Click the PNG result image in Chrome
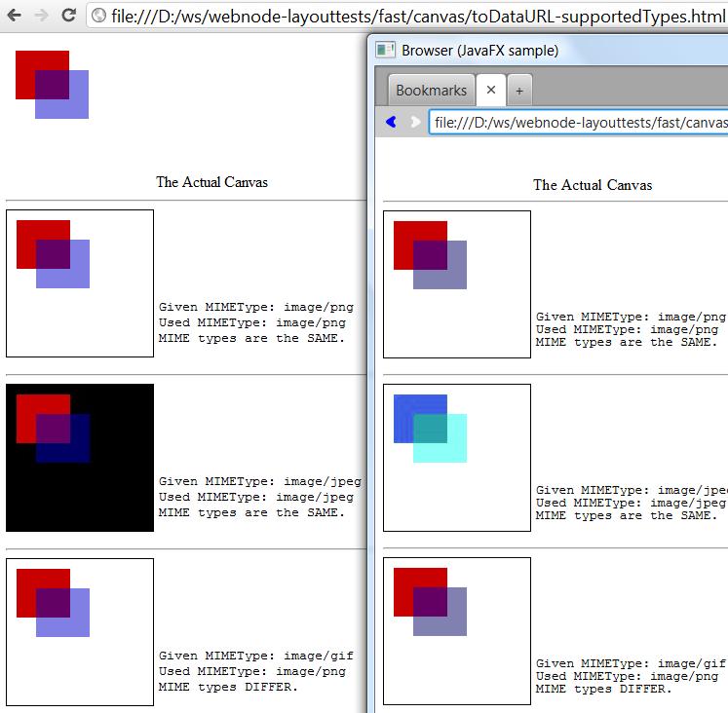This screenshot has width=728, height=713. [80, 283]
